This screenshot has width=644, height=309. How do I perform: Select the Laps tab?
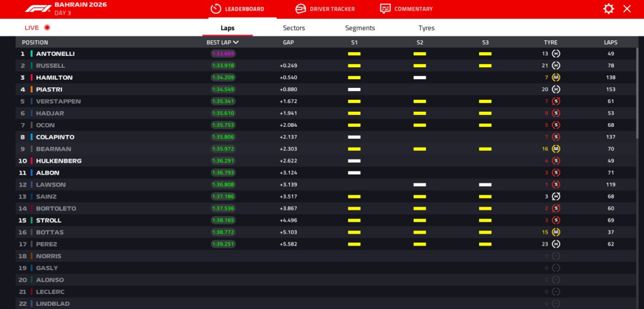[x=228, y=28]
